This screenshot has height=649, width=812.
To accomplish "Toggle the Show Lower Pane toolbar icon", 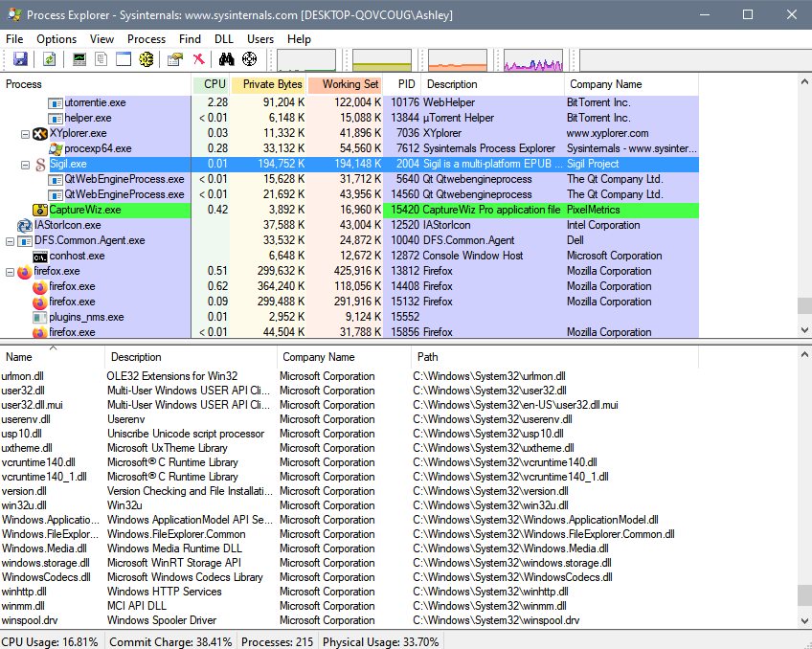I will [124, 59].
